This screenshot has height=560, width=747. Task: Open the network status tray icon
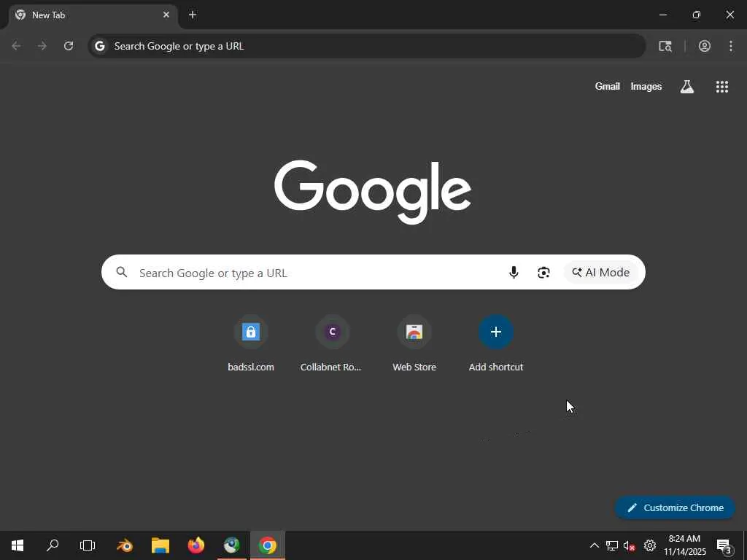pyautogui.click(x=612, y=545)
